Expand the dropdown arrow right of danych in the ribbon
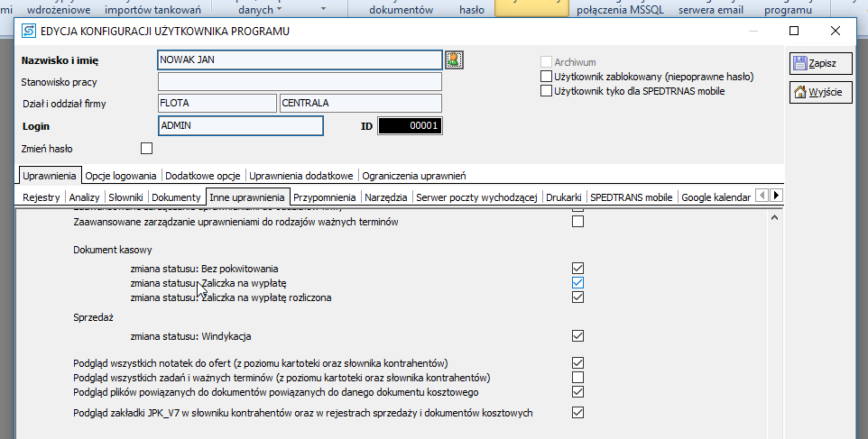868x439 pixels. 323,9
